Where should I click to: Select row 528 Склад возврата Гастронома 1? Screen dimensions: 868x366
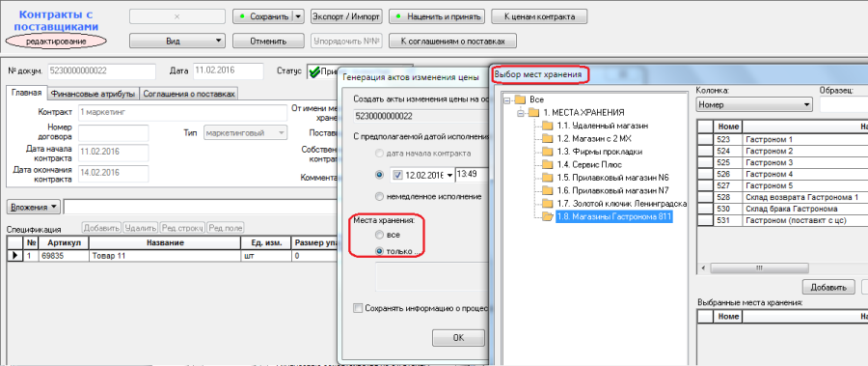(783, 197)
